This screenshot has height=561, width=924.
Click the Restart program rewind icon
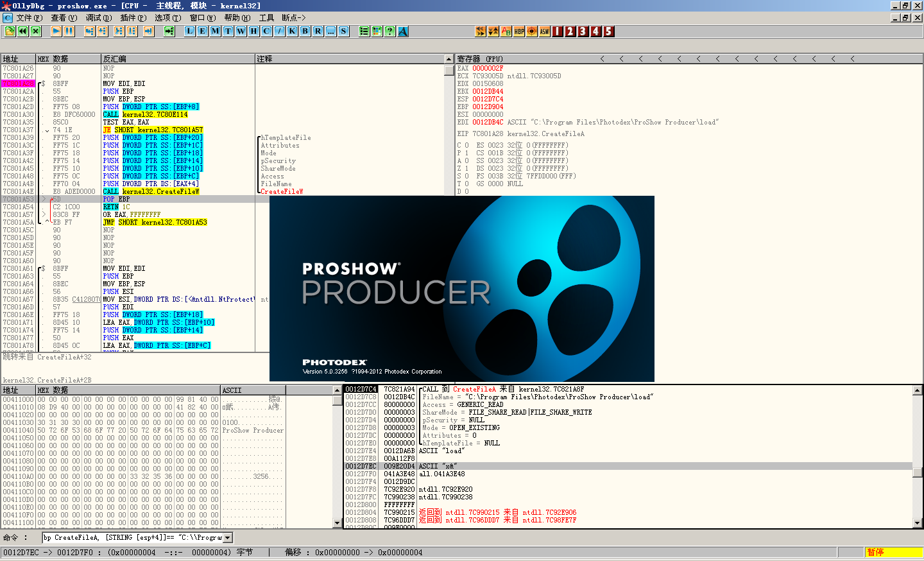(23, 31)
